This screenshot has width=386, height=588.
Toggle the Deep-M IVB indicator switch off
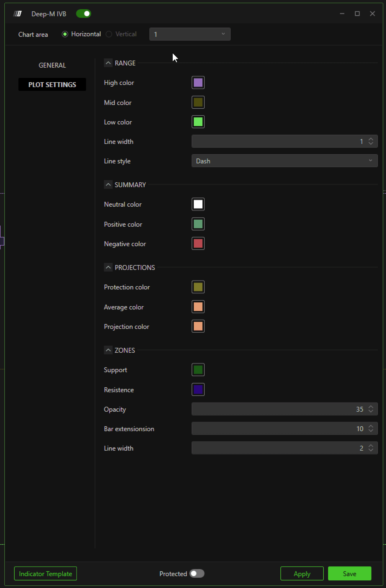tap(84, 14)
